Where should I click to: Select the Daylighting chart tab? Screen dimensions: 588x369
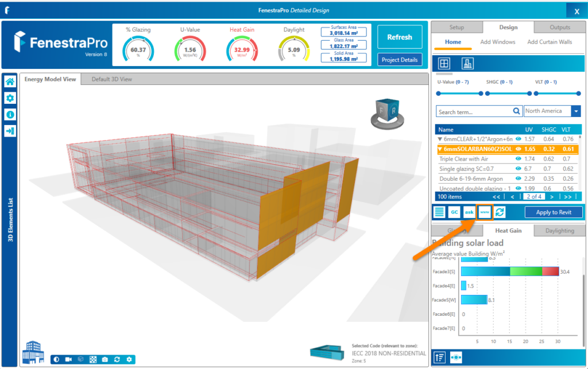pyautogui.click(x=559, y=230)
